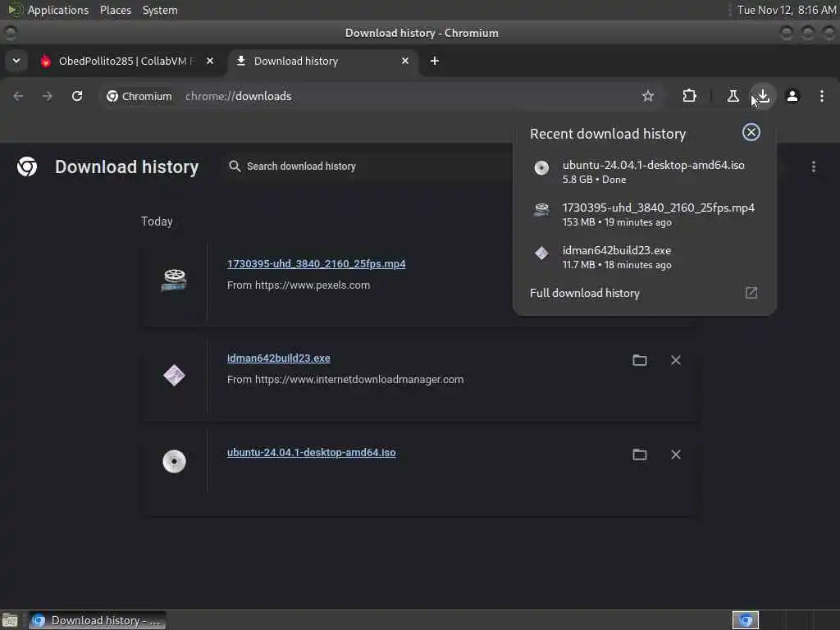Select 1730395-uhd mp4 entry in popup
The height and width of the screenshot is (630, 840).
pyautogui.click(x=645, y=214)
